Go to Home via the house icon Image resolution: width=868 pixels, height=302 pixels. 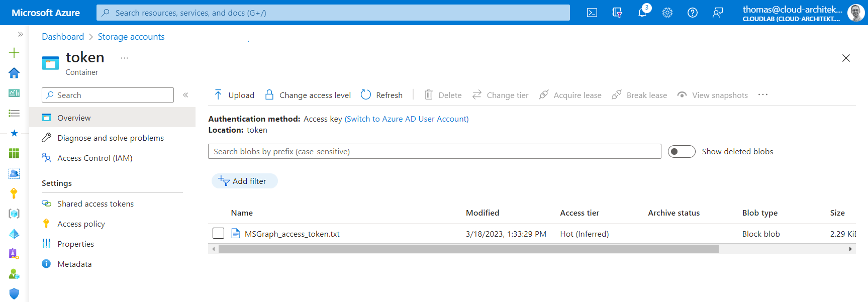[14, 73]
